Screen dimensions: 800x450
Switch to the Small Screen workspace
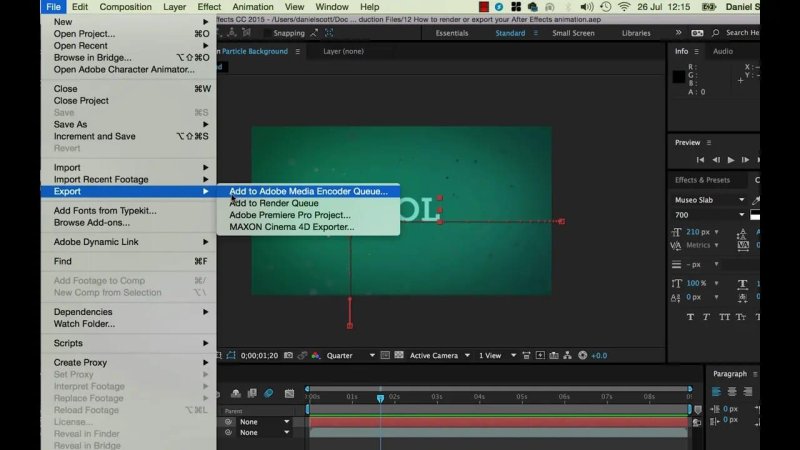[573, 33]
